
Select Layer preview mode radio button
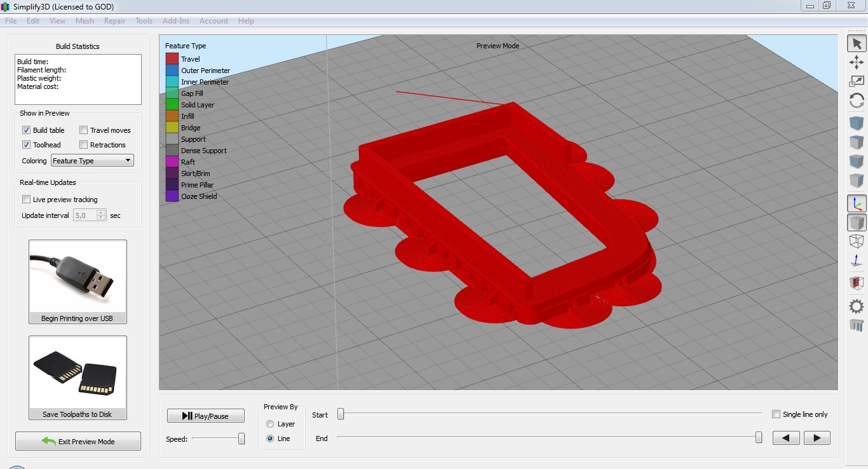pyautogui.click(x=271, y=424)
